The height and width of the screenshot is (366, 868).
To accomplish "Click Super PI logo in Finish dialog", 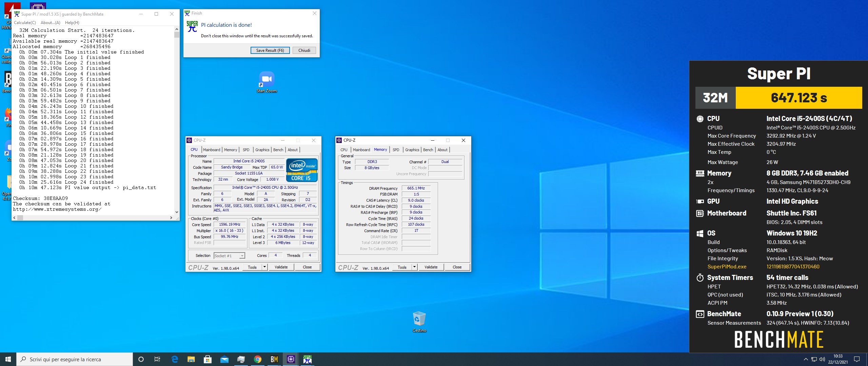I will 192,27.
